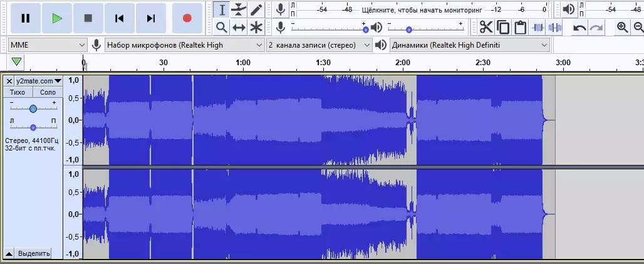Click the track info text Стерео, 44100Гц
This screenshot has width=644, height=264.
[x=32, y=140]
